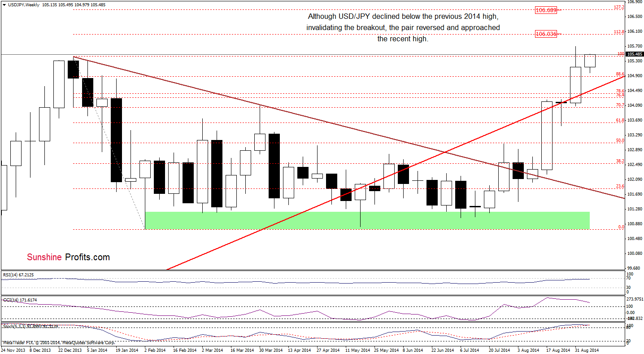Click the 20 Jul 2014 date label
This screenshot has width=644, height=354.
pos(499,350)
